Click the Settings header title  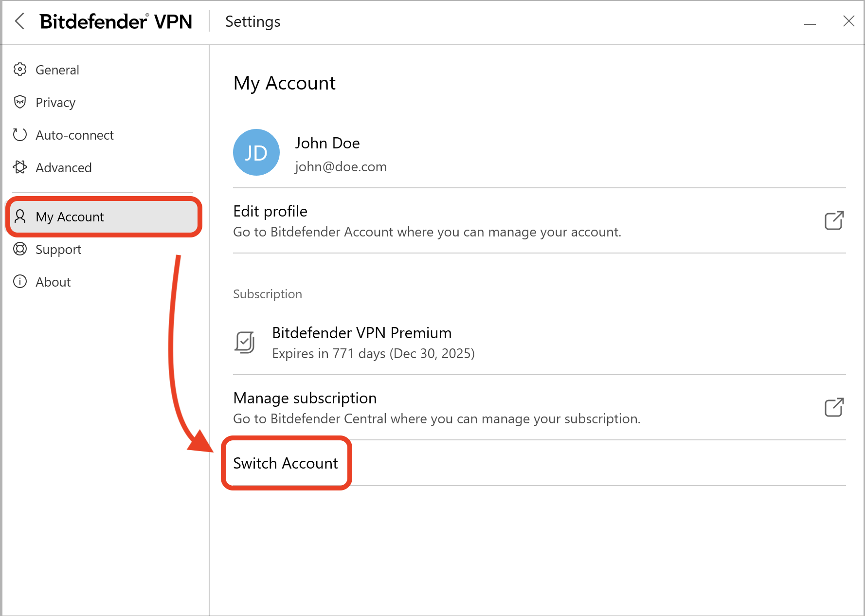tap(252, 21)
